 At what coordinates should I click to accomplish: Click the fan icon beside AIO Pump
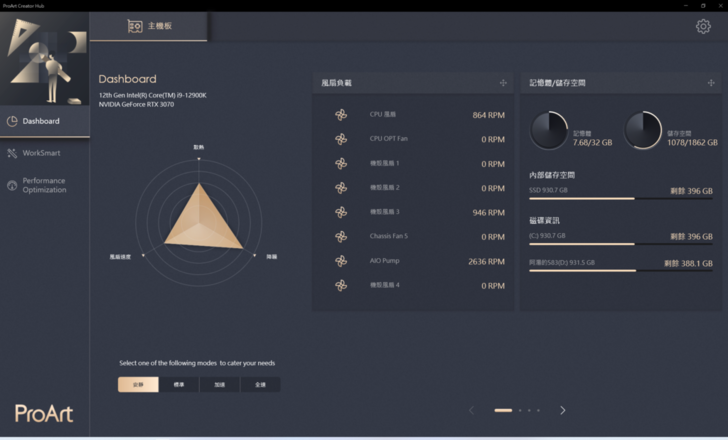point(341,261)
